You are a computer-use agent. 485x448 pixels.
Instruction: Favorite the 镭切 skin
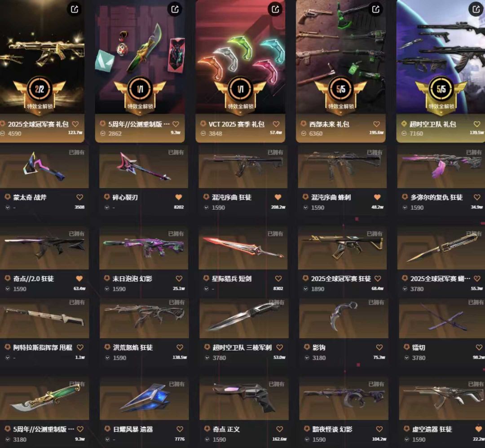(x=479, y=347)
